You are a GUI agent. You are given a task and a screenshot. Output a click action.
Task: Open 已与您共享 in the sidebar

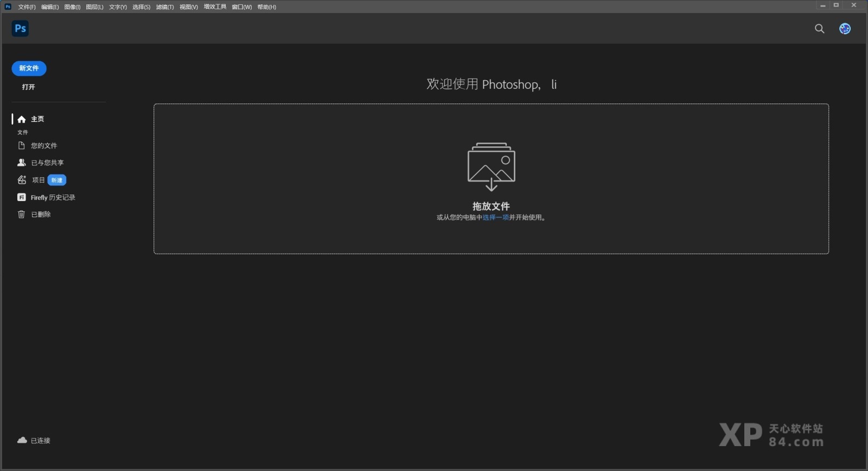coord(47,163)
